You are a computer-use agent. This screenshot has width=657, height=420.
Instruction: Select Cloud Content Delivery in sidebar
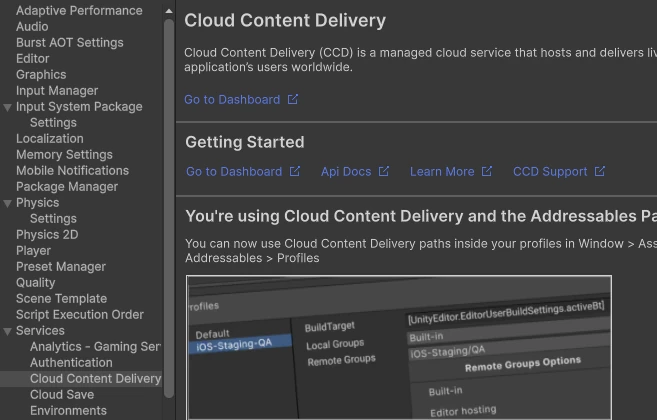[x=95, y=379]
